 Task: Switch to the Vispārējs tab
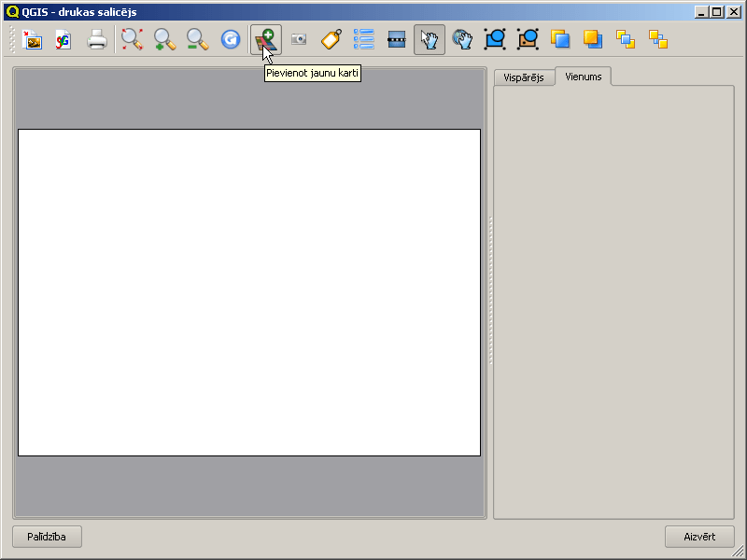(524, 77)
